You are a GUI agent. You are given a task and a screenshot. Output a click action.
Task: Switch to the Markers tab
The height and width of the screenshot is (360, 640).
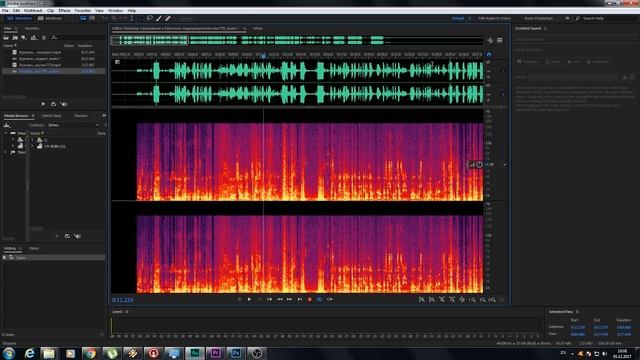(81, 116)
